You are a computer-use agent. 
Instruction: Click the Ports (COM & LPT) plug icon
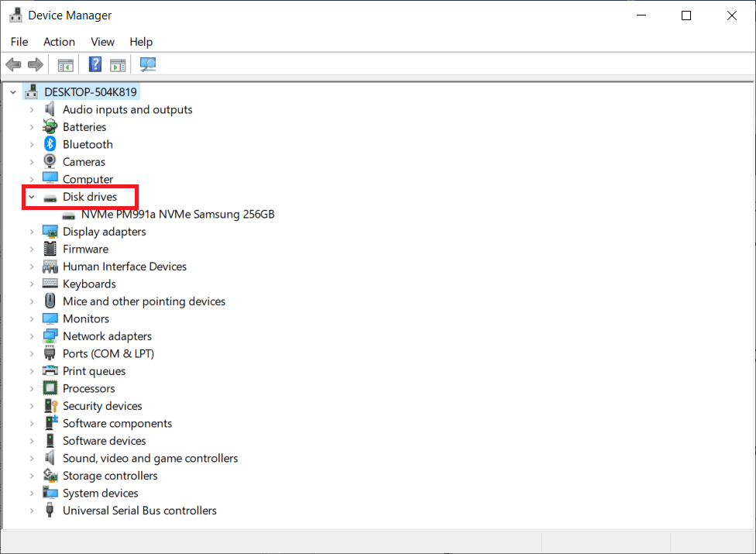[x=50, y=353]
